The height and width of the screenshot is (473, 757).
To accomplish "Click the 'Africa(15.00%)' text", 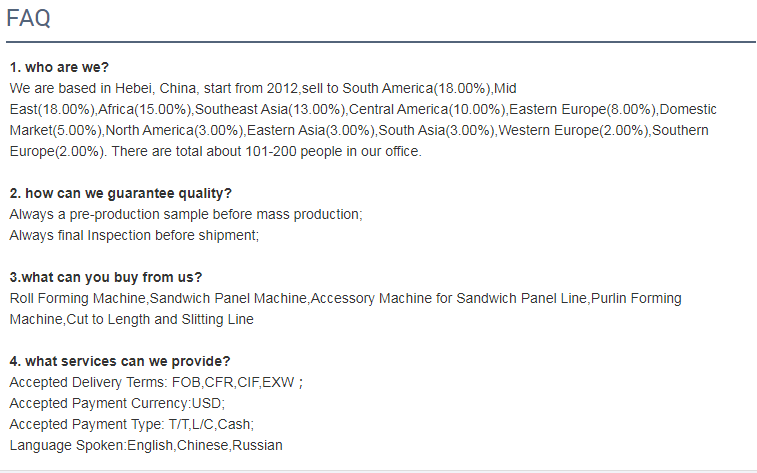I will (x=144, y=110).
